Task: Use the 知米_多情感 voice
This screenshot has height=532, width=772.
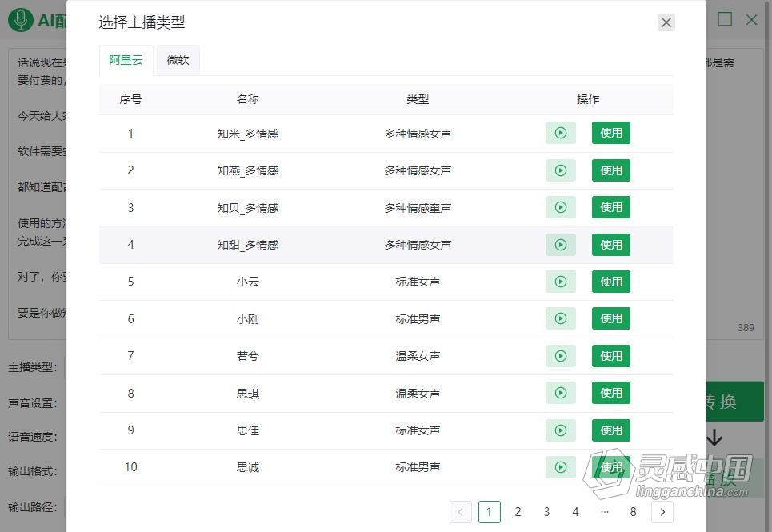Action: pyautogui.click(x=611, y=133)
